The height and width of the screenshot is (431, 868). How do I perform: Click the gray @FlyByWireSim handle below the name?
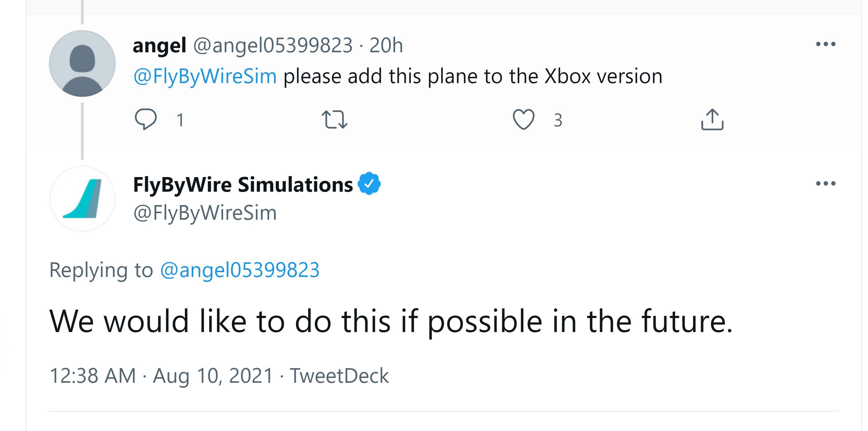tap(205, 213)
